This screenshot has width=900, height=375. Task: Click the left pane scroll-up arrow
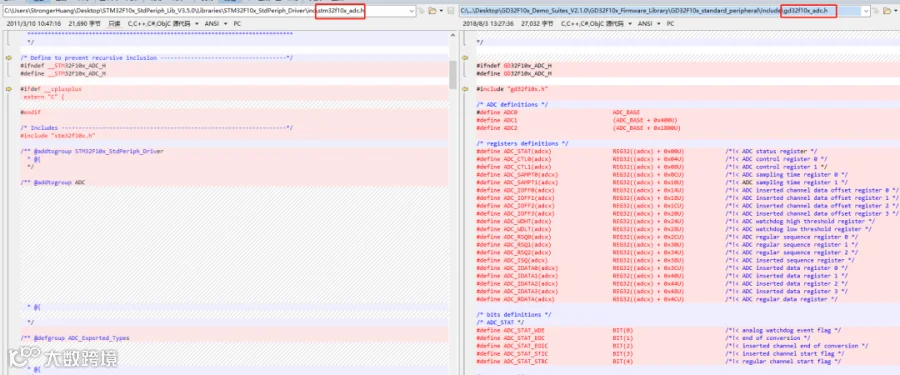(452, 36)
